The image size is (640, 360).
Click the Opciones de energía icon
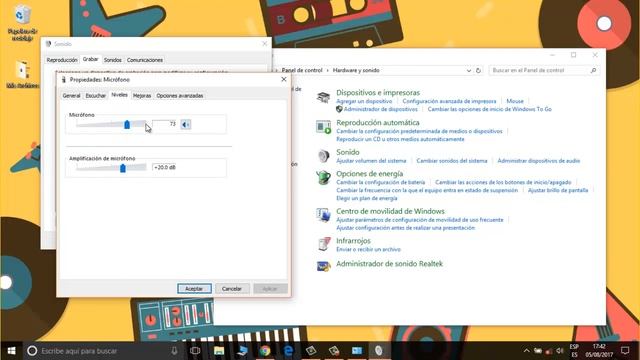point(323,178)
